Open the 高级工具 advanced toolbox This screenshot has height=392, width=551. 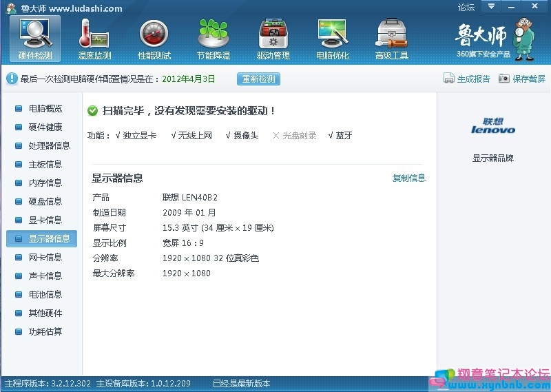391,39
